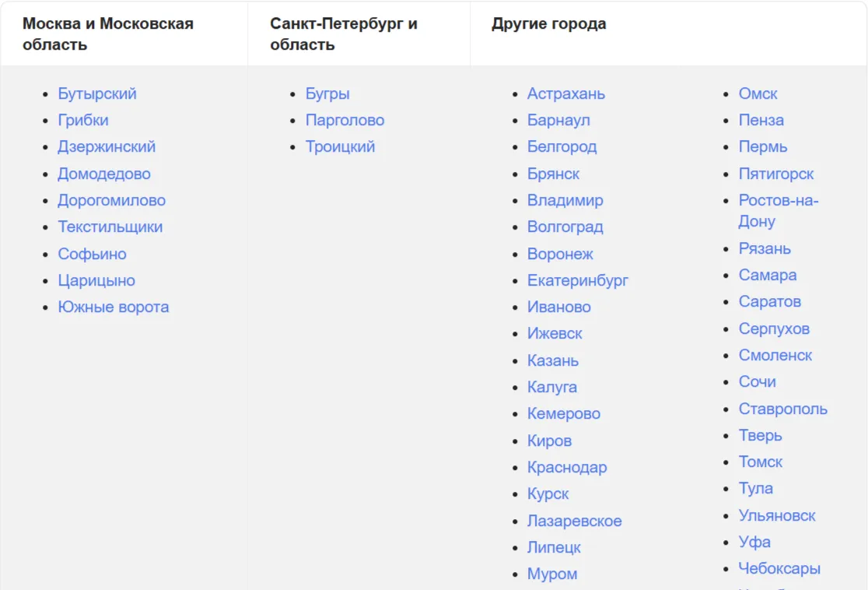The image size is (868, 590).
Task: Click the Казань city link
Action: click(553, 360)
